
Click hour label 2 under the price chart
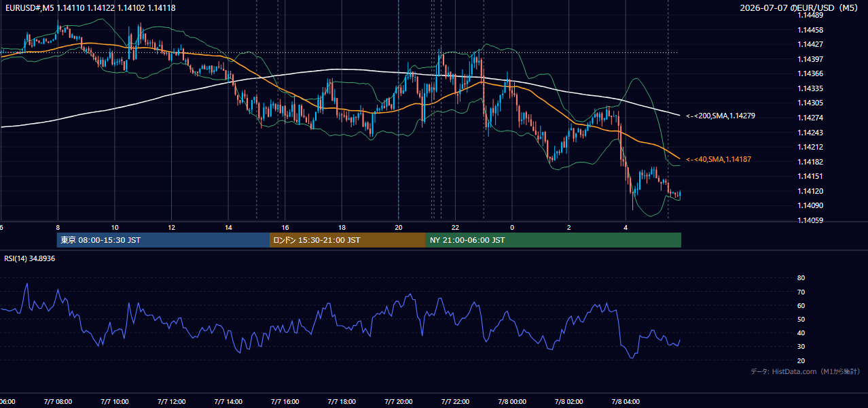pyautogui.click(x=569, y=228)
